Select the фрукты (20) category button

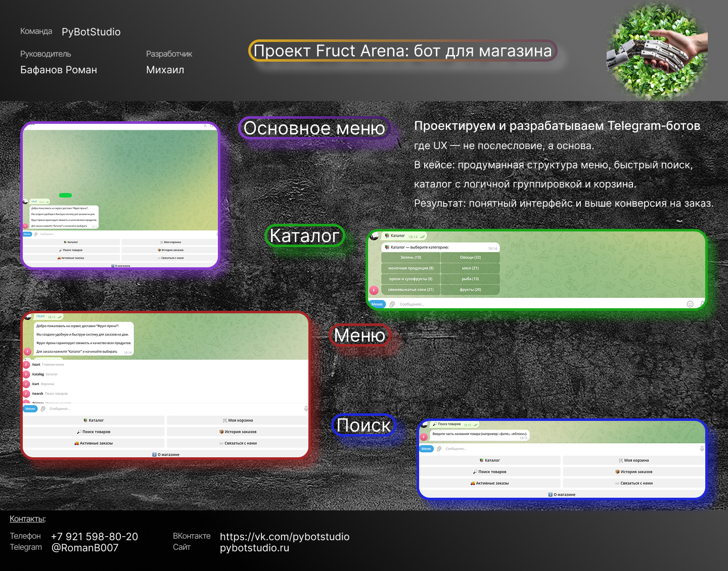470,290
